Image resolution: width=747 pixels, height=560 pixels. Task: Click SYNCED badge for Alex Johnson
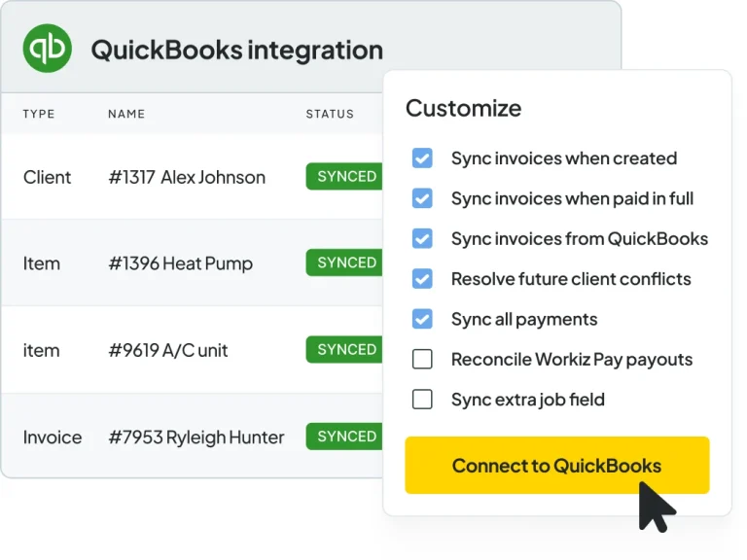tap(344, 177)
